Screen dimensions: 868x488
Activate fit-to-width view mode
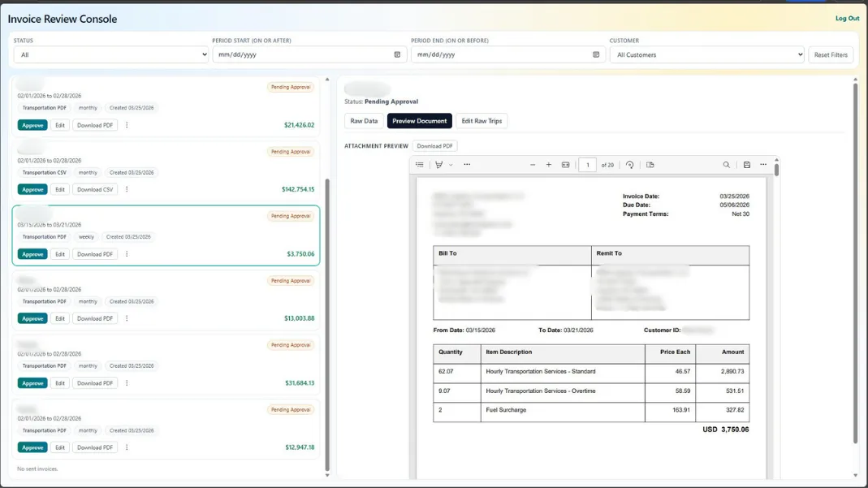[x=566, y=164]
